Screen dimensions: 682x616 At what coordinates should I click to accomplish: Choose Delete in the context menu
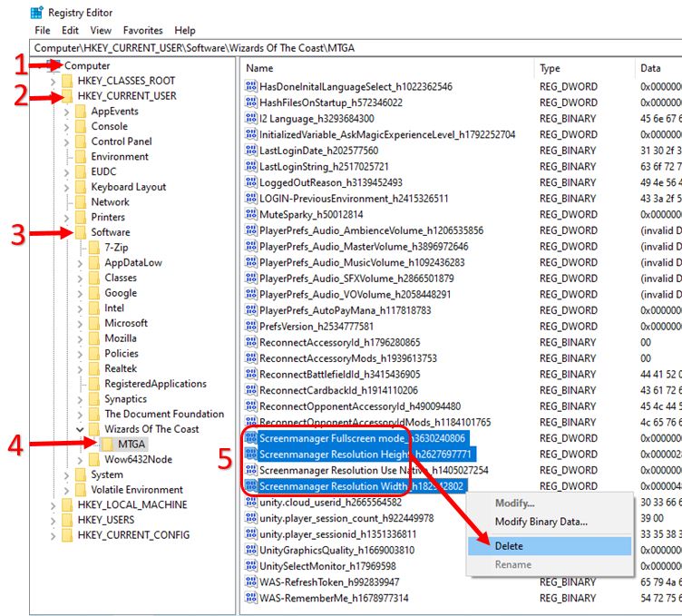[x=550, y=546]
